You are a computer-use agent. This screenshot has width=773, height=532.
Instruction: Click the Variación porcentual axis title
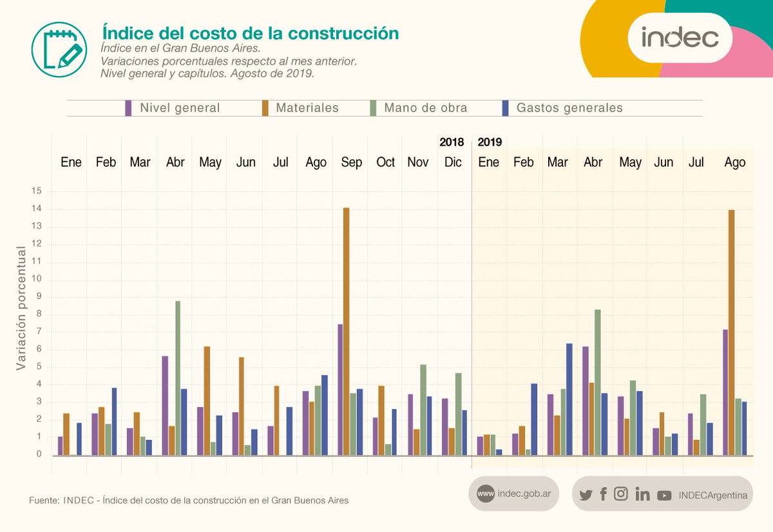coord(21,308)
